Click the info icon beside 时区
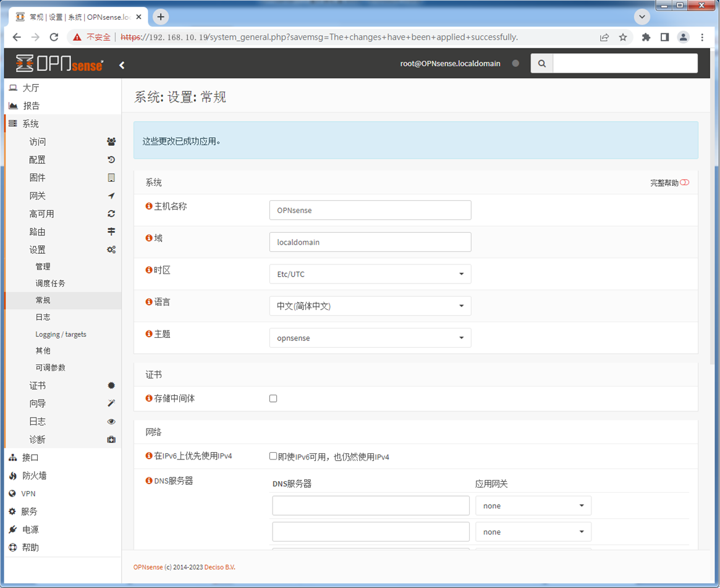 click(x=149, y=270)
